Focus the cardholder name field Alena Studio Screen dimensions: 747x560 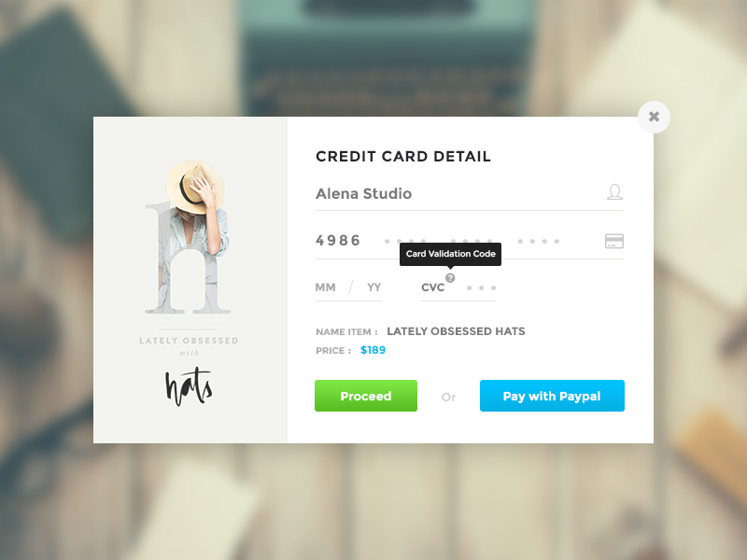coord(470,194)
